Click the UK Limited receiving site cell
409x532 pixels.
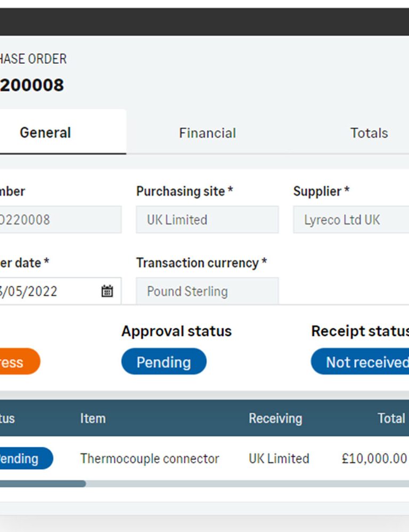pyautogui.click(x=279, y=459)
